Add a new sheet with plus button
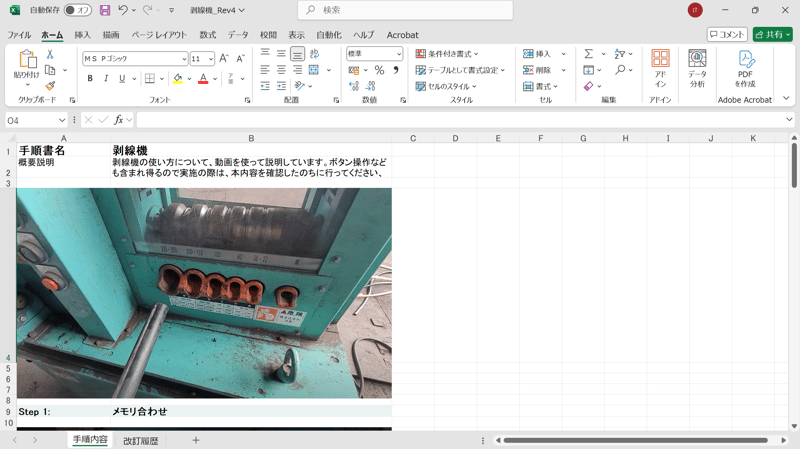The width and height of the screenshot is (800, 449). coord(196,440)
